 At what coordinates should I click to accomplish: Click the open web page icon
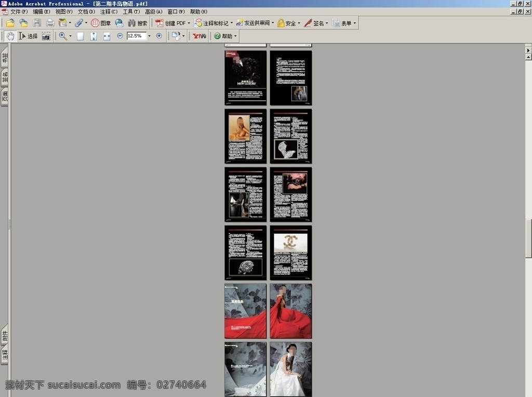(23, 23)
